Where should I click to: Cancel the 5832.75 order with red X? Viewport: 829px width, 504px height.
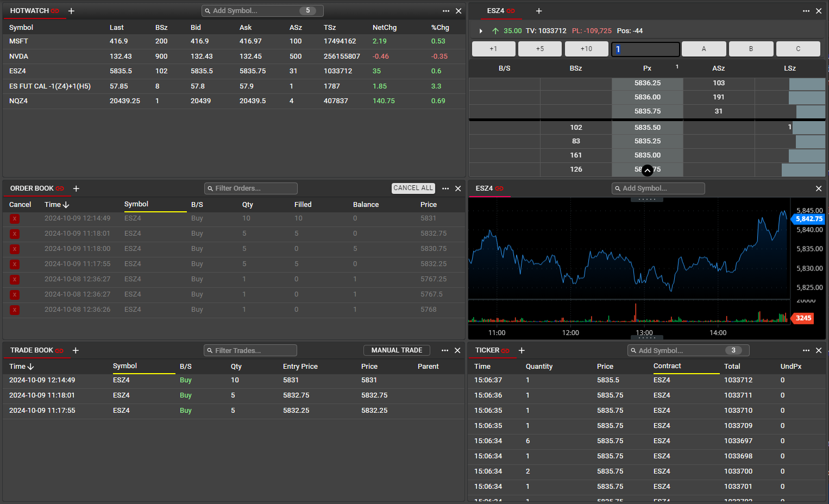[x=15, y=234]
